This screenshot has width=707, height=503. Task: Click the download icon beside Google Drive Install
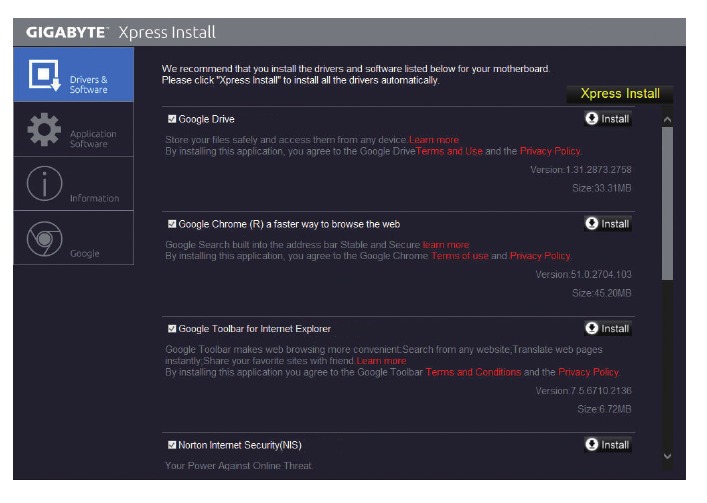pos(592,119)
